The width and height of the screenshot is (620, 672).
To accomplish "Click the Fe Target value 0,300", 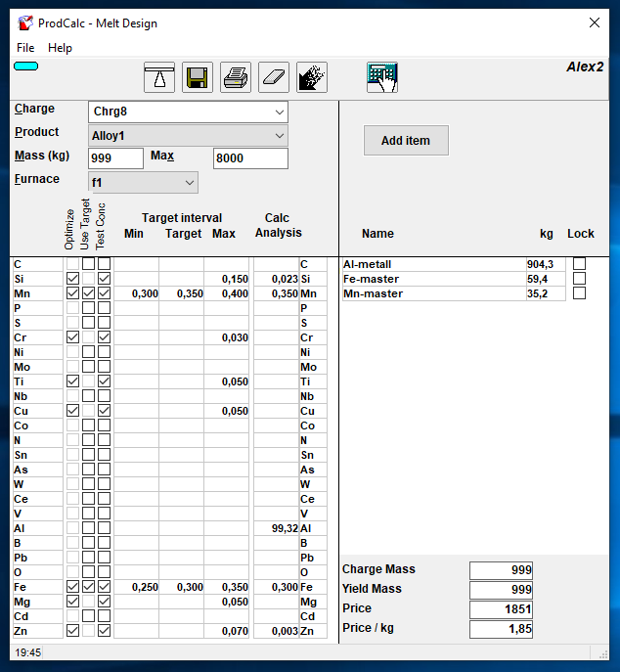I will pyautogui.click(x=181, y=587).
